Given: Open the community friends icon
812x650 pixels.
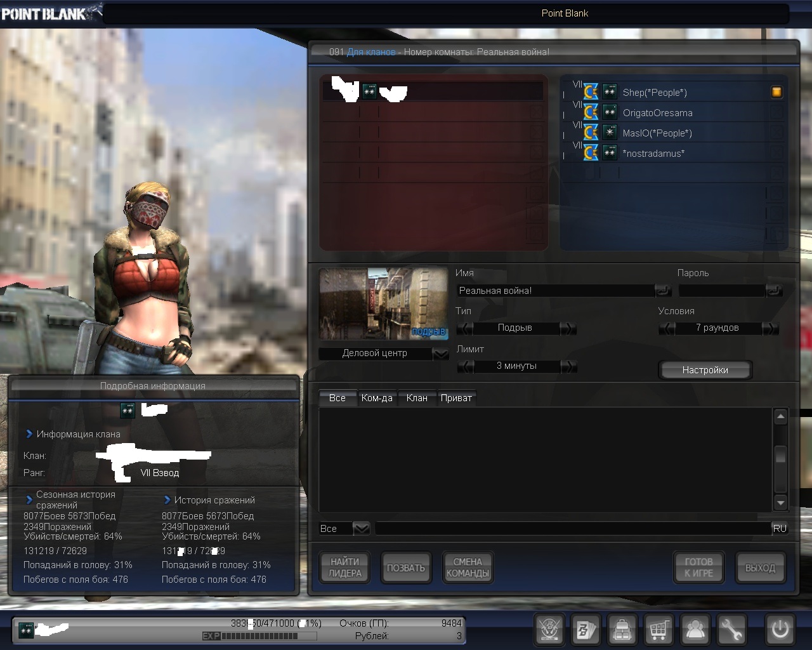Looking at the screenshot, I should pyautogui.click(x=696, y=630).
